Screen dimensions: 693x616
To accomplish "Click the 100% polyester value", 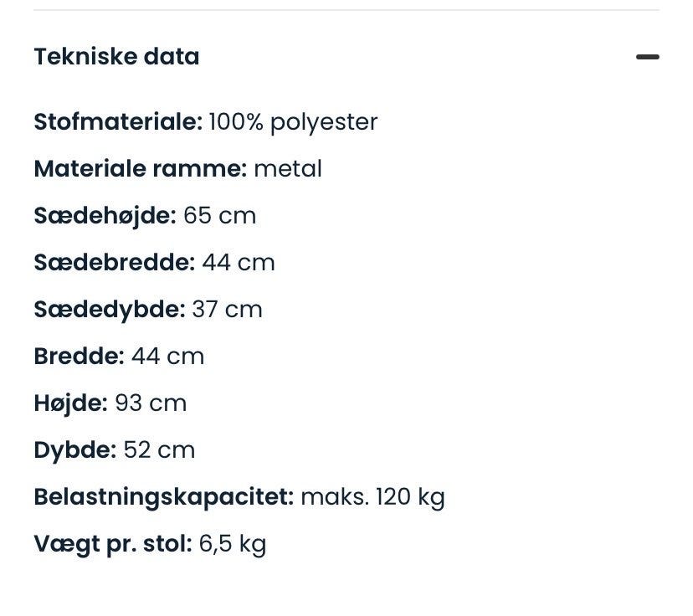I will 293,122.
